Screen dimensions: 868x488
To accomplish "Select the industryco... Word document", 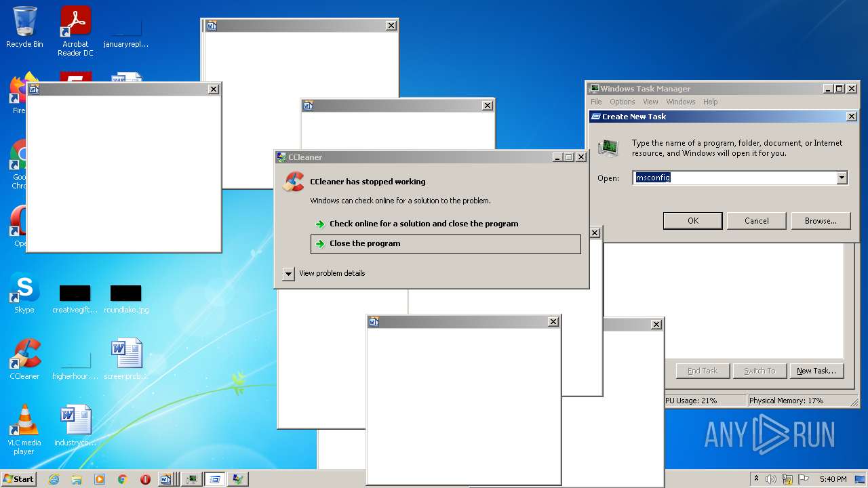I will point(75,426).
